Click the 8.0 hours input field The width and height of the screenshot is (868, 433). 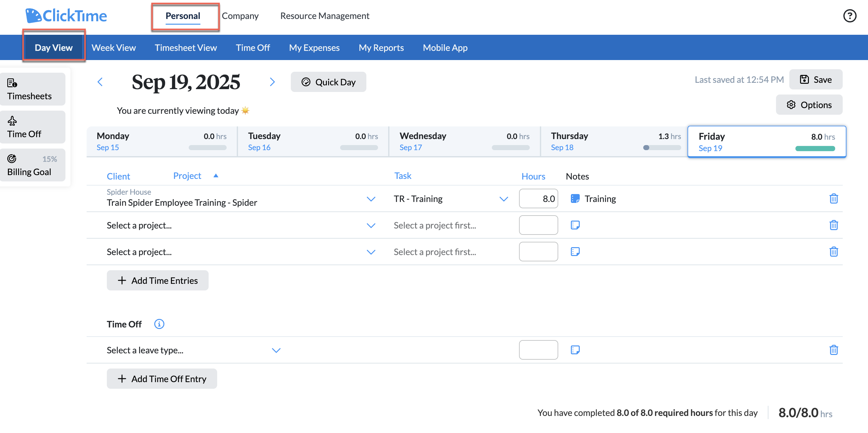tap(538, 198)
